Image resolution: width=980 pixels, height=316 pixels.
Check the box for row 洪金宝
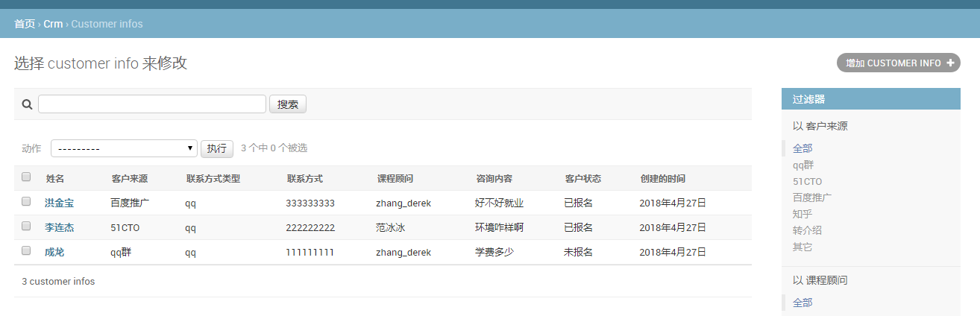click(26, 202)
